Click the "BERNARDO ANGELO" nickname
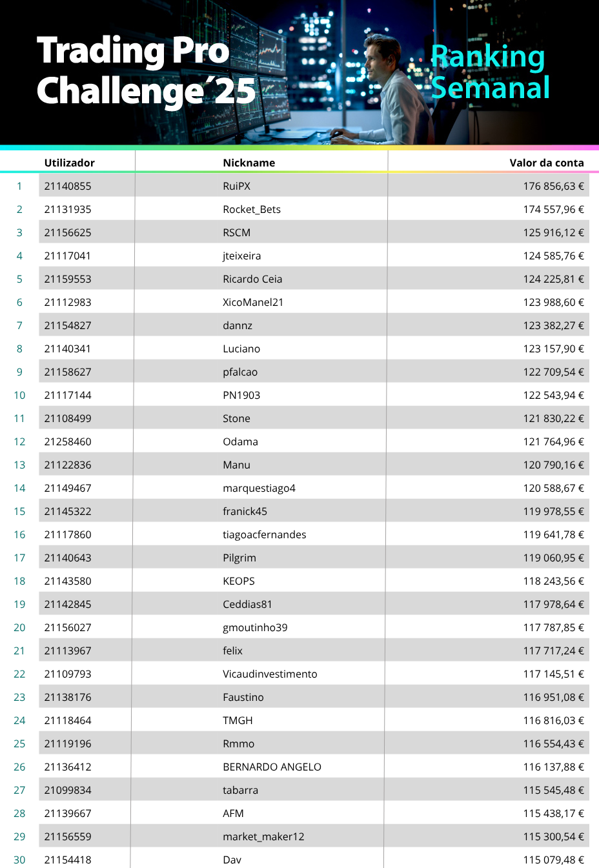This screenshot has width=599, height=868. [272, 767]
